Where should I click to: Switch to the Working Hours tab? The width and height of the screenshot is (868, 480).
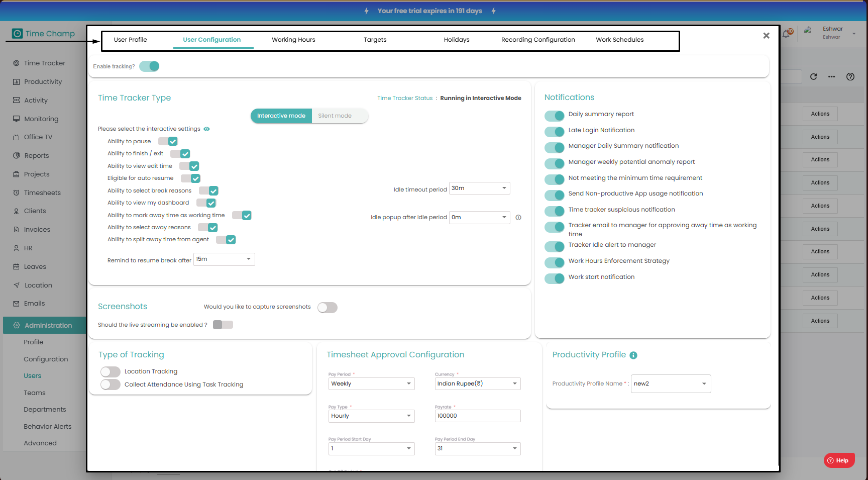[x=294, y=40]
